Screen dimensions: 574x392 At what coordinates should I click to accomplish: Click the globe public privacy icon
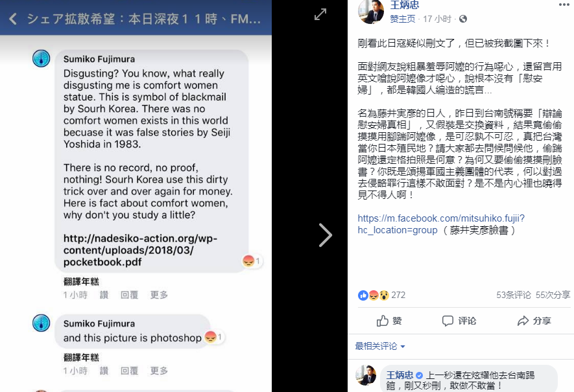click(463, 19)
